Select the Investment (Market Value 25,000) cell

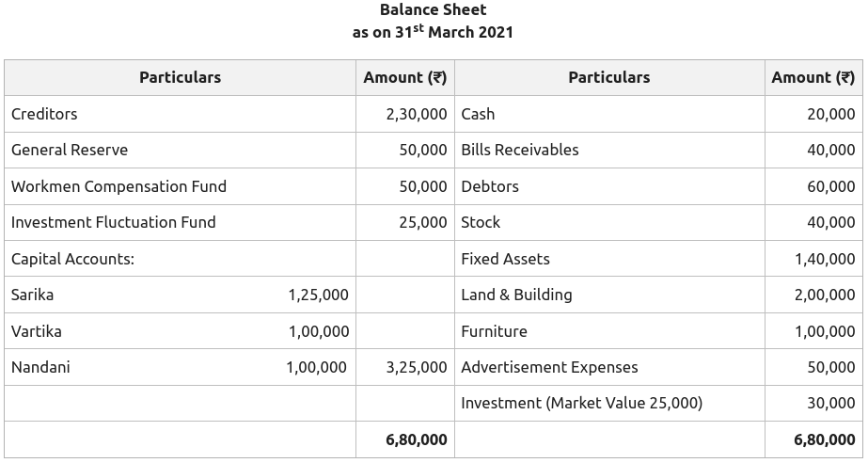(x=581, y=404)
